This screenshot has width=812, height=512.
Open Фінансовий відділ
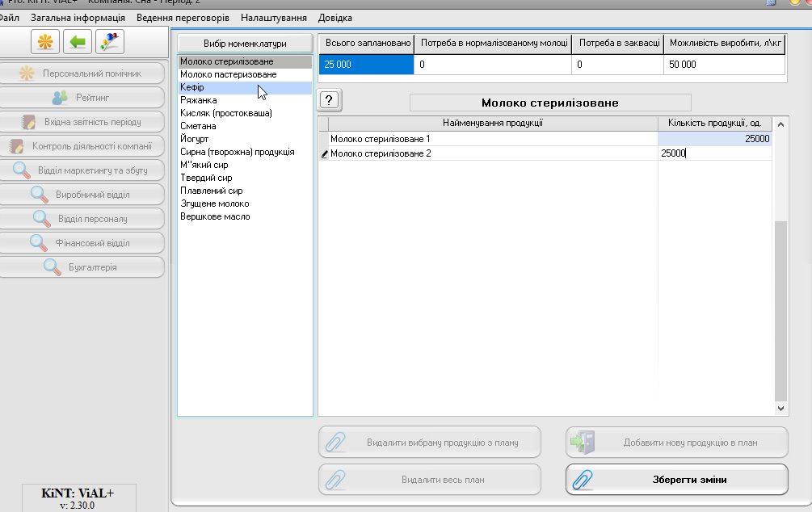pyautogui.click(x=82, y=243)
